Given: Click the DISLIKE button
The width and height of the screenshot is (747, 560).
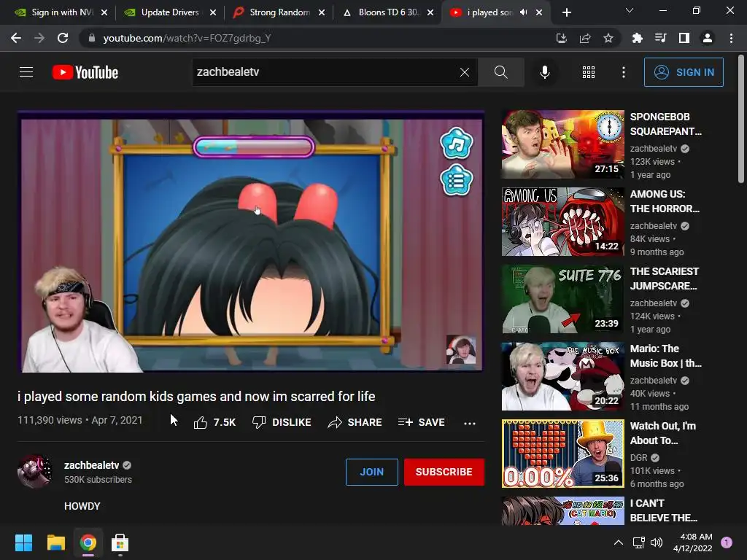Looking at the screenshot, I should (x=282, y=422).
